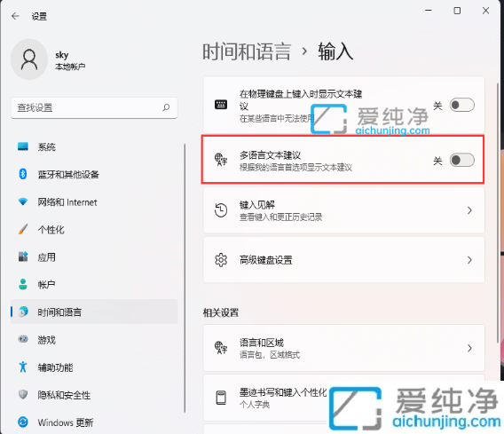Image resolution: width=504 pixels, height=434 pixels.
Task: Select Windows 更新 in the sidebar
Action: pyautogui.click(x=94, y=422)
